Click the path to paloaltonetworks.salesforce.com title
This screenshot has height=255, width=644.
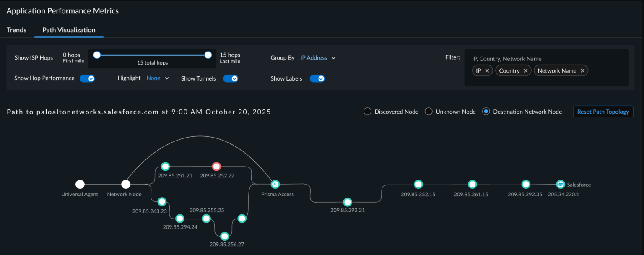click(x=139, y=112)
